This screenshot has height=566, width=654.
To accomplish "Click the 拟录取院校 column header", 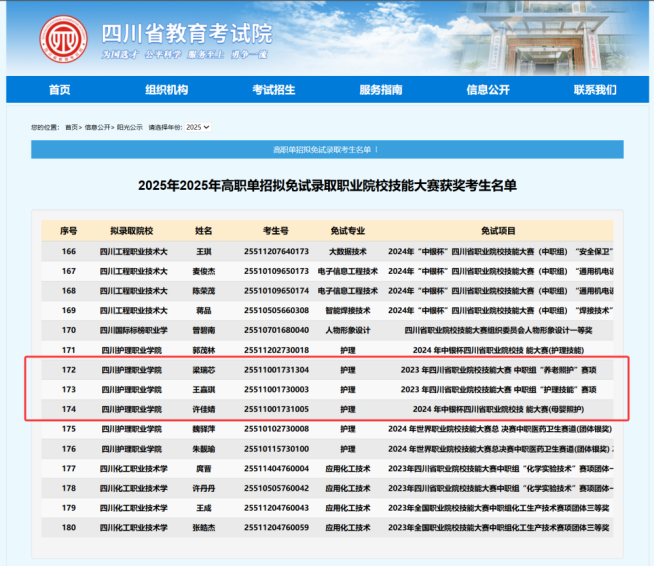I will coord(132,231).
